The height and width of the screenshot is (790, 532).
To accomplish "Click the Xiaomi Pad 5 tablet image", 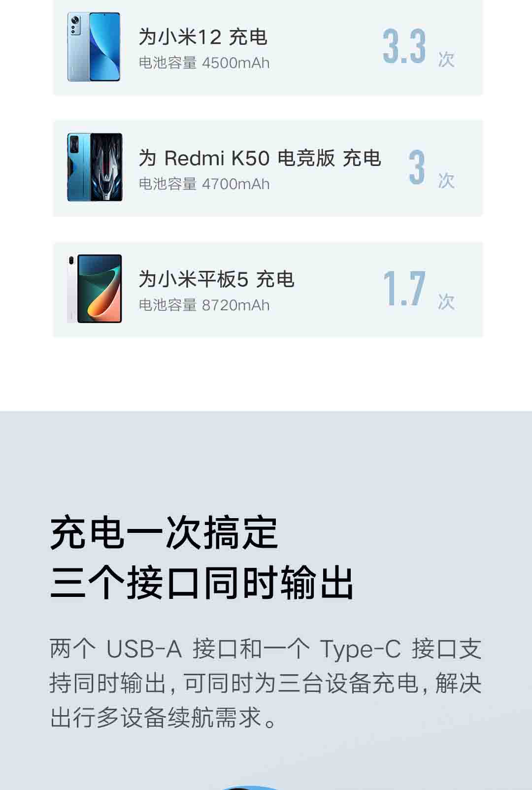I will (x=95, y=289).
